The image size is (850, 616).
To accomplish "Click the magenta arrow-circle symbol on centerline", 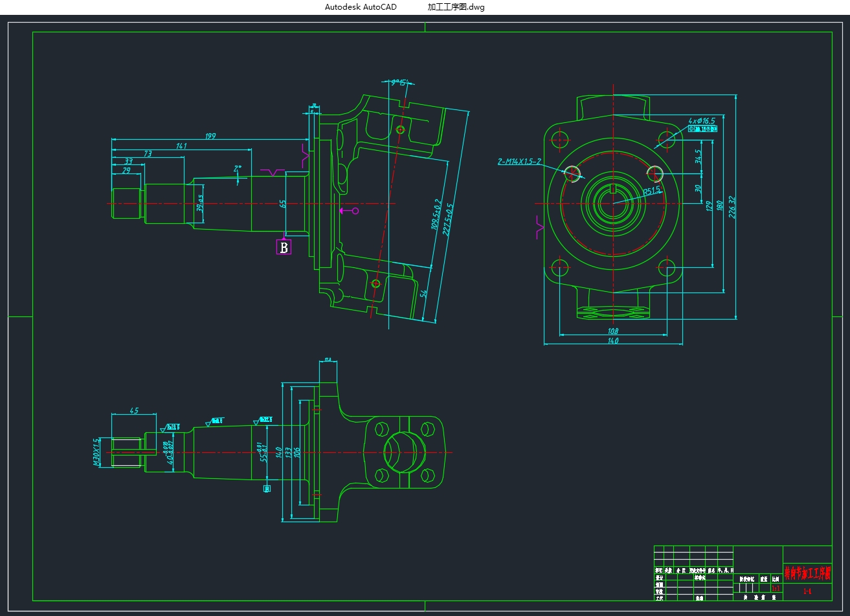I will click(x=349, y=211).
